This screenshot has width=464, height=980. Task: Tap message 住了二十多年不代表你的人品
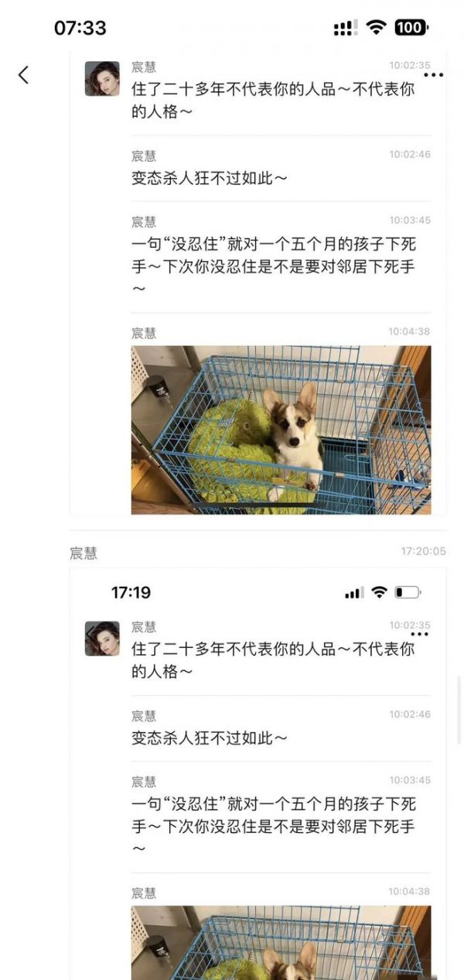tap(274, 100)
